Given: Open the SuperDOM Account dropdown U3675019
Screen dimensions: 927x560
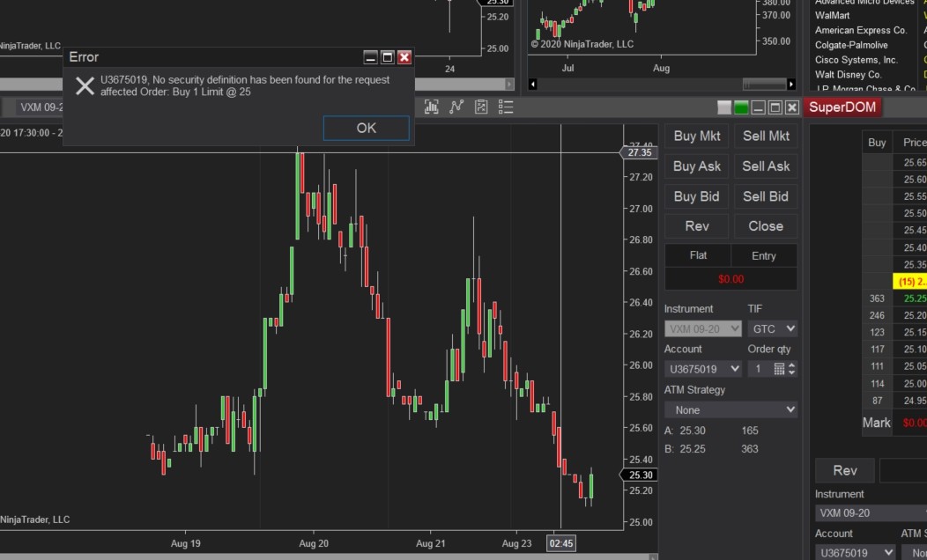Looking at the screenshot, I should pos(855,553).
